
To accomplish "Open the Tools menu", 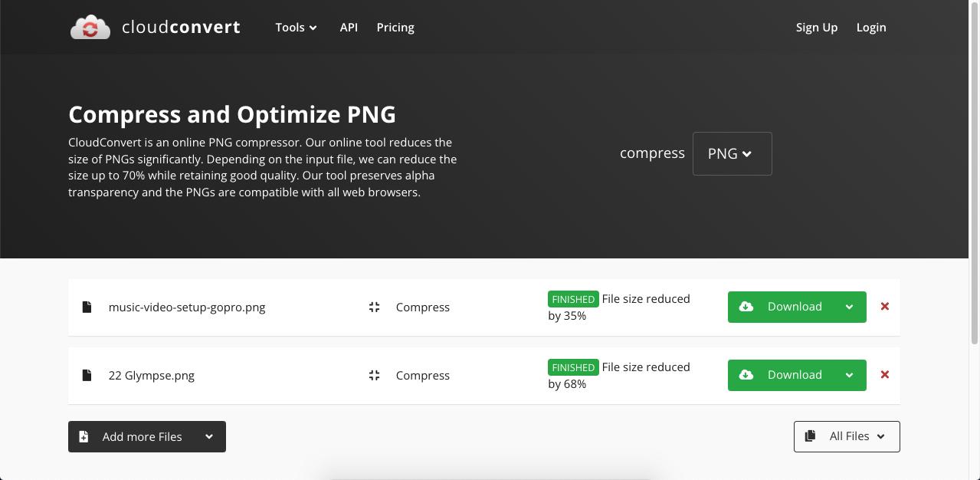I will click(x=296, y=27).
